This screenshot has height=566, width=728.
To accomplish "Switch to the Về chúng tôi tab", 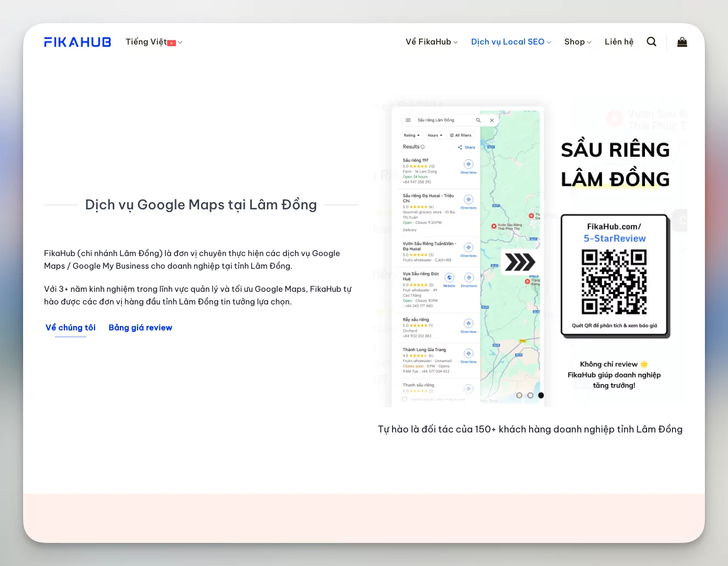I will [x=70, y=328].
